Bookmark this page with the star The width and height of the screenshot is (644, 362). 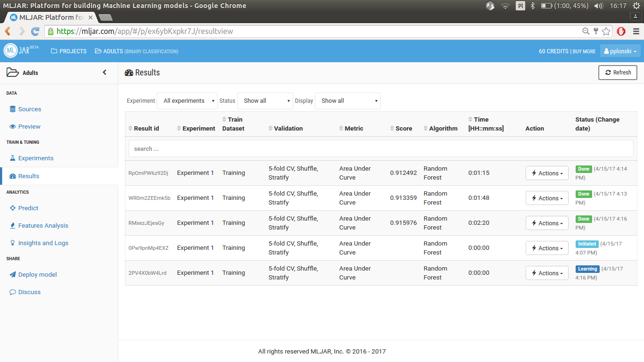pyautogui.click(x=606, y=32)
